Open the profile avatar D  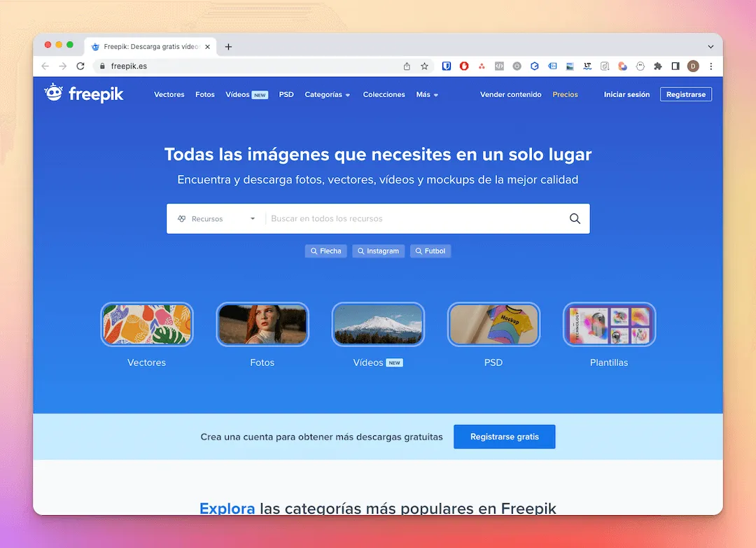tap(693, 66)
